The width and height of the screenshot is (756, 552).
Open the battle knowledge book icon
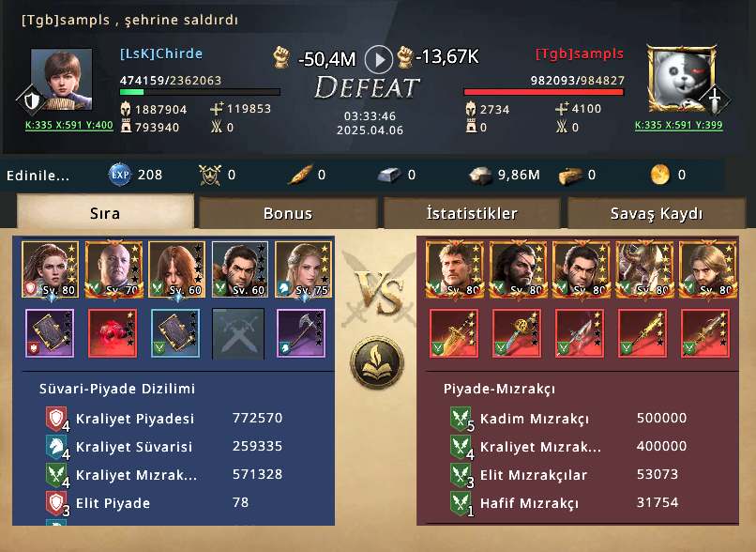pyautogui.click(x=376, y=363)
